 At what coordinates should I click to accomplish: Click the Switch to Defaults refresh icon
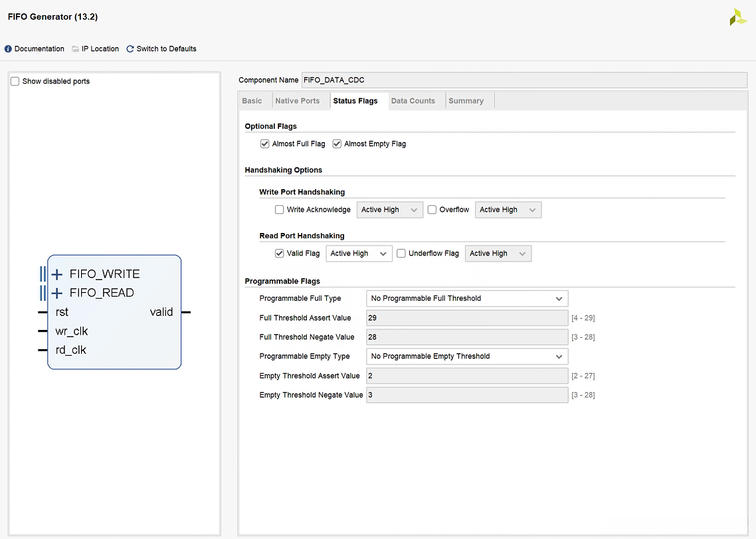pos(130,49)
